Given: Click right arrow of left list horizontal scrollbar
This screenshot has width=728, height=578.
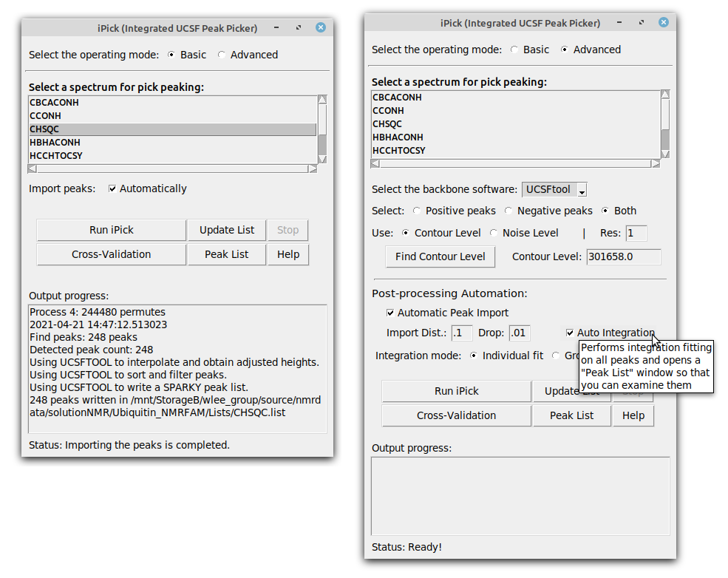Looking at the screenshot, I should click(x=313, y=169).
